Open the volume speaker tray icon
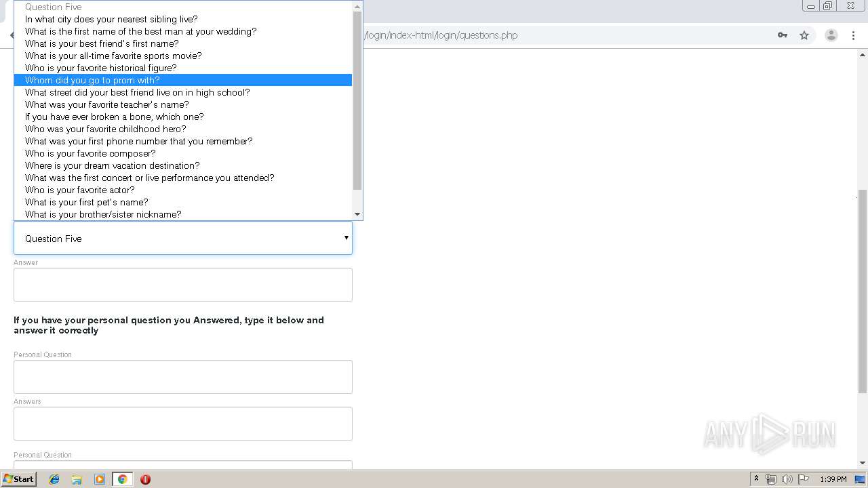Screen dimensions: 868x488 (787, 479)
